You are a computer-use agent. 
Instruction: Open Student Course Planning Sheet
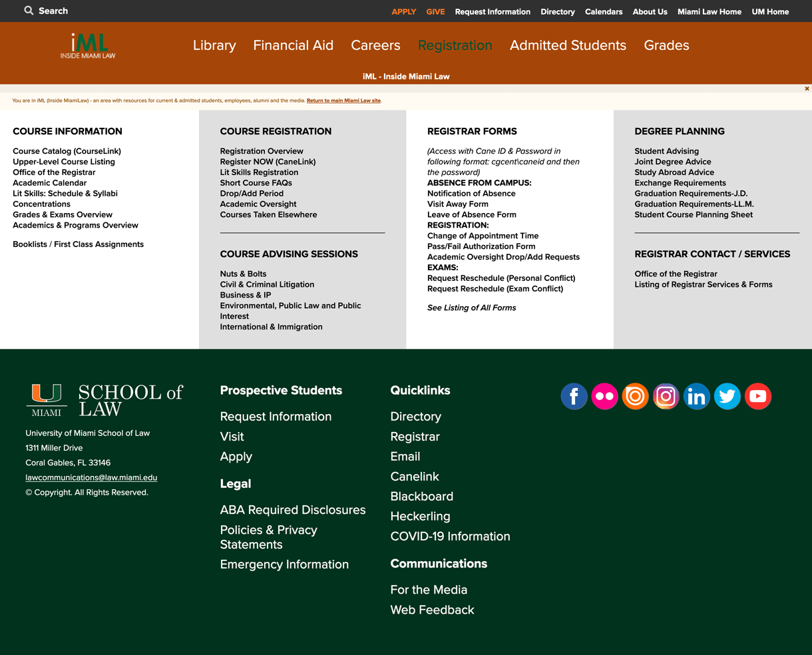694,215
